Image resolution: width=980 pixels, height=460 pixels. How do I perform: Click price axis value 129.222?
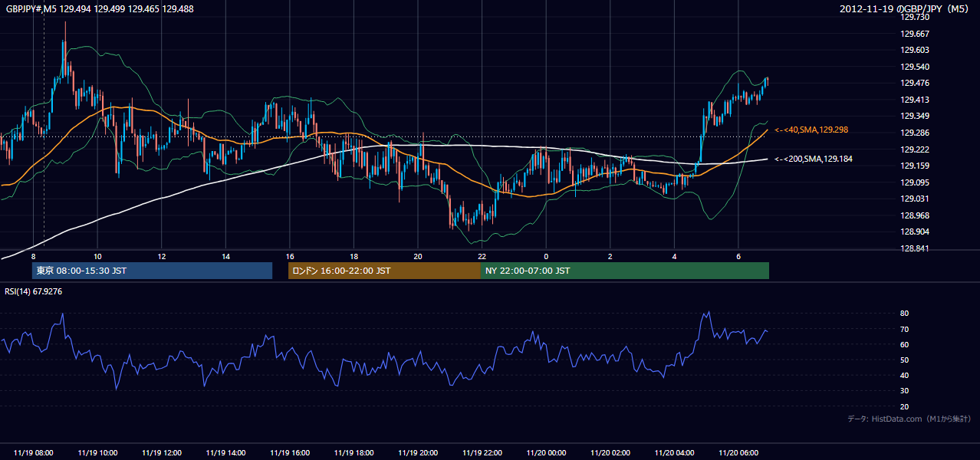(915, 149)
